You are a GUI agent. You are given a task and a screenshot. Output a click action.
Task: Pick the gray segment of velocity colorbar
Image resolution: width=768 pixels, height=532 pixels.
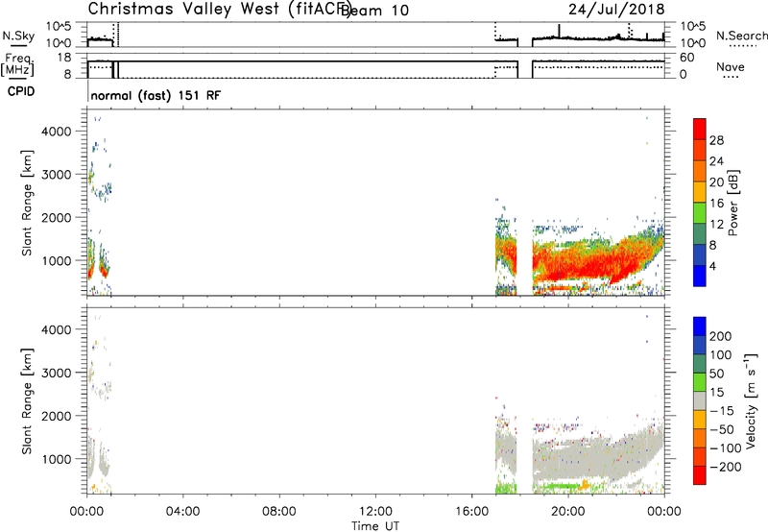click(700, 400)
